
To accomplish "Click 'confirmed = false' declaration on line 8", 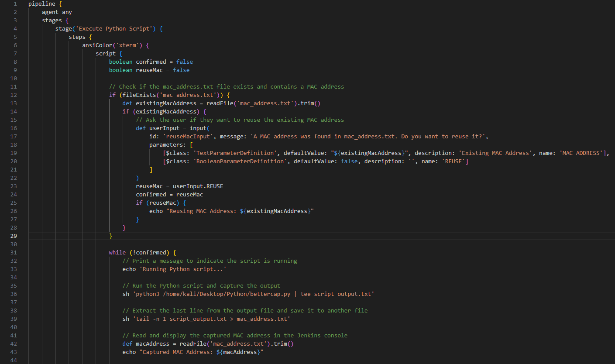I will [x=165, y=62].
